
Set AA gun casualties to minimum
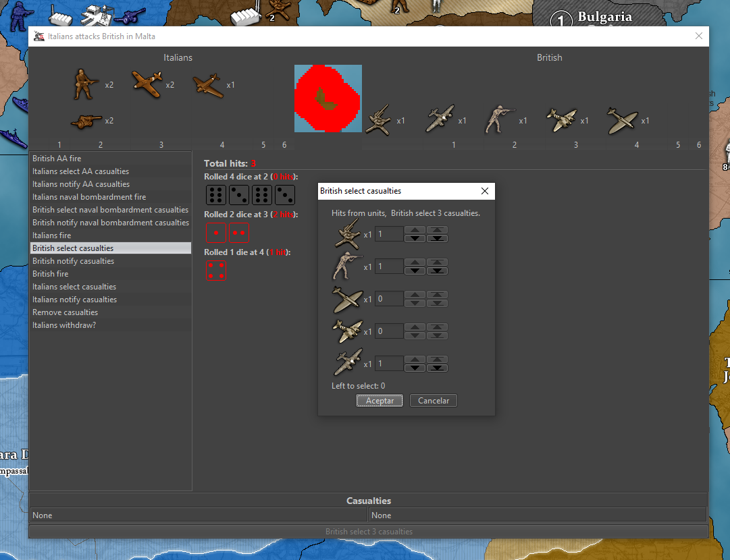[437, 238]
